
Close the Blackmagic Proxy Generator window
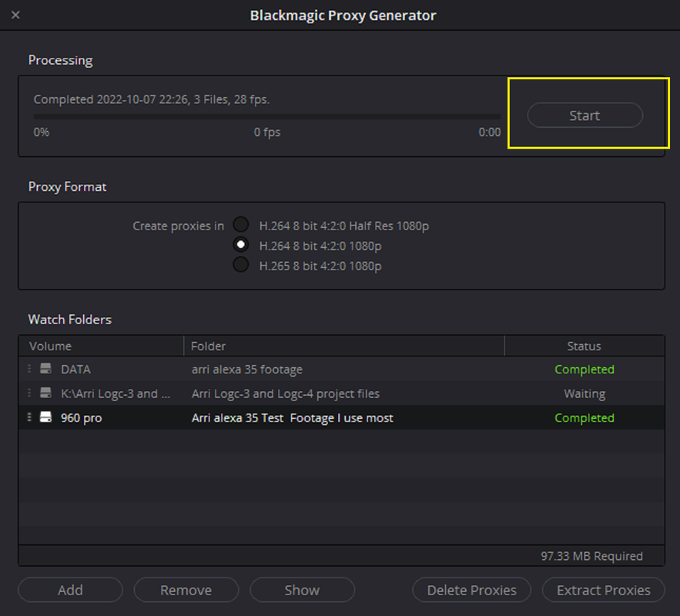click(15, 15)
